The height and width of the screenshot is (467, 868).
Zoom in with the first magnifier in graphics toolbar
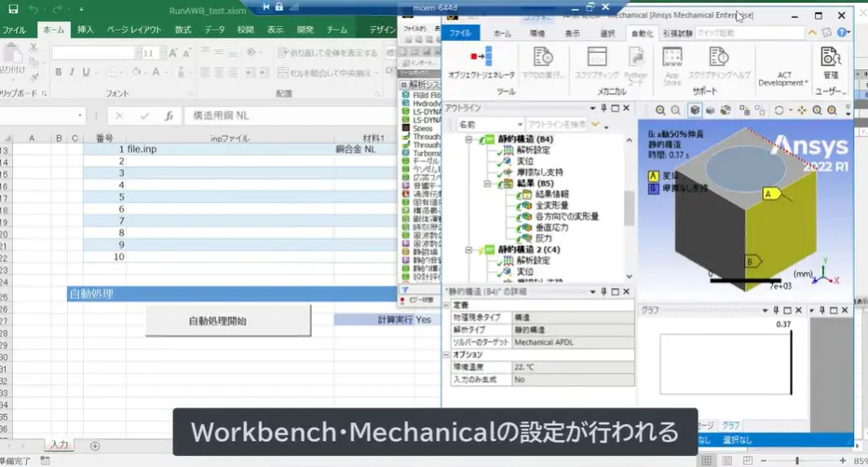[x=660, y=110]
